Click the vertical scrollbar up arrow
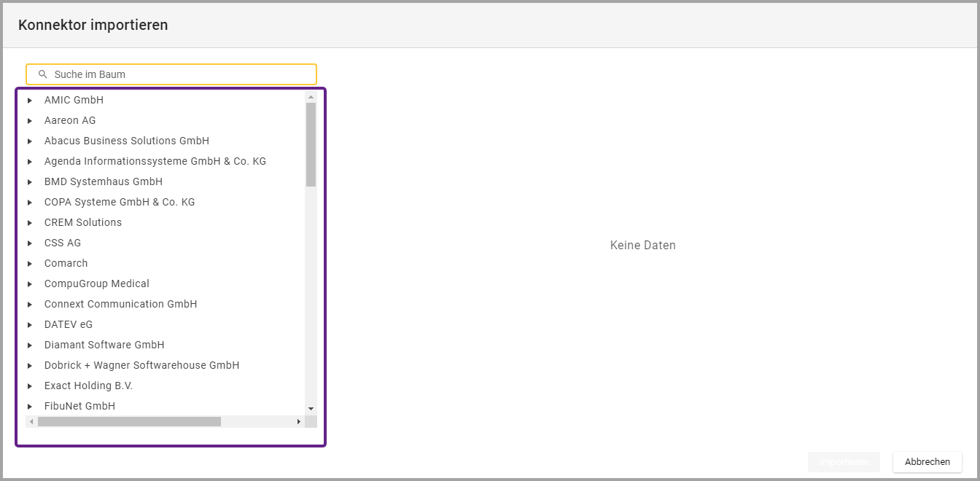Viewport: 980px width, 481px height. (311, 97)
